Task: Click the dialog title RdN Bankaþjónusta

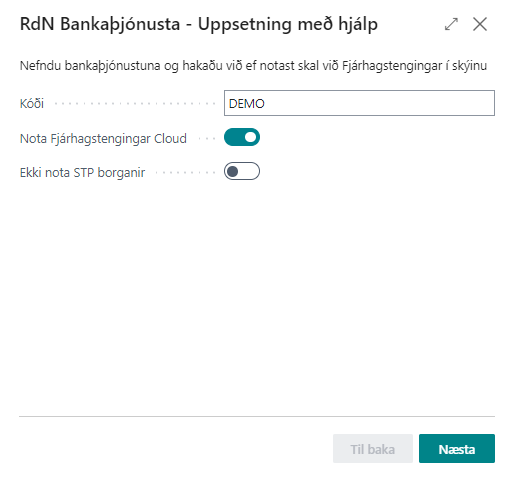Action: 100,24
